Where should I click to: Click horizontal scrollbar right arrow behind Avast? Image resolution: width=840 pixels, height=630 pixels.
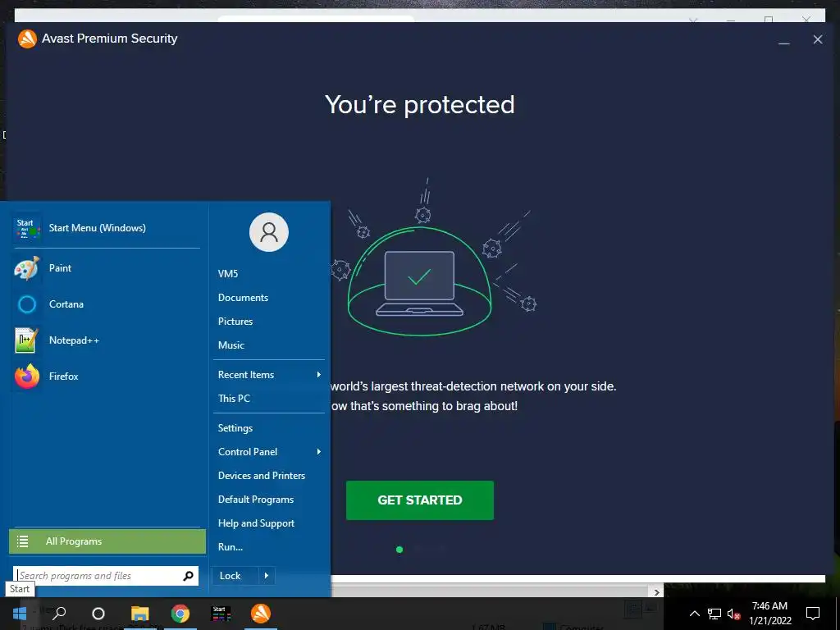click(657, 592)
